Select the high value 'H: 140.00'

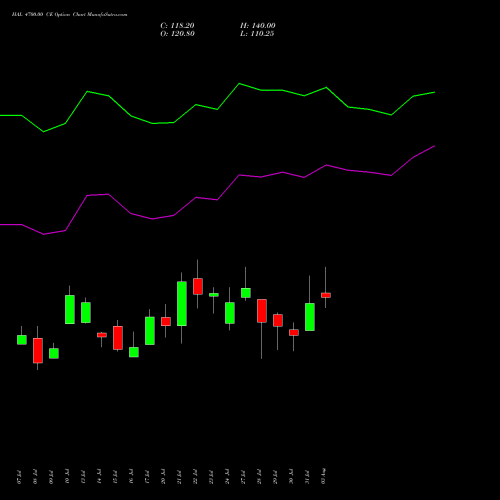point(258,26)
